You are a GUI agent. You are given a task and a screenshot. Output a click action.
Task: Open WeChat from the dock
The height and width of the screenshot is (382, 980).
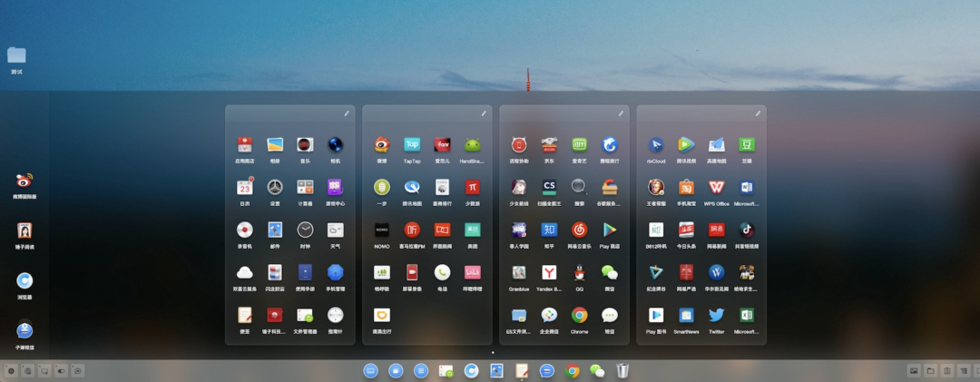[x=597, y=371]
